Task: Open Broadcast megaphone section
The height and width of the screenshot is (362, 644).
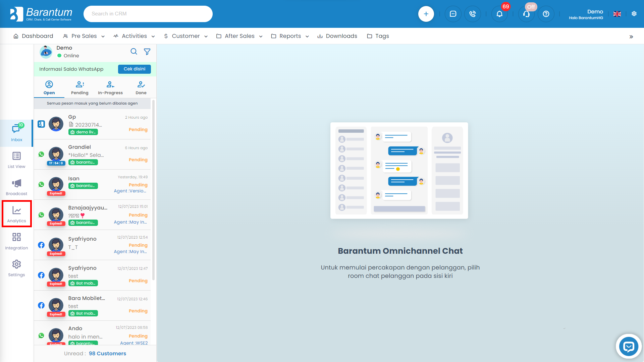Action: [16, 187]
